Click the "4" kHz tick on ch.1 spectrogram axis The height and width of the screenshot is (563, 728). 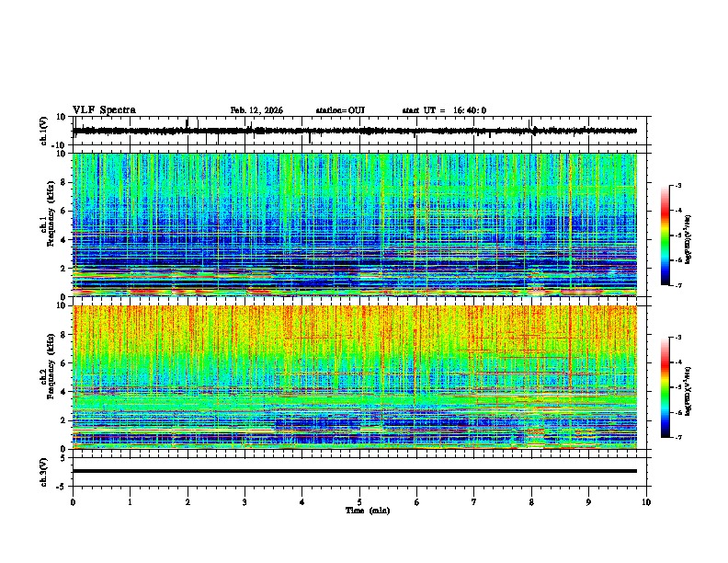pyautogui.click(x=64, y=240)
